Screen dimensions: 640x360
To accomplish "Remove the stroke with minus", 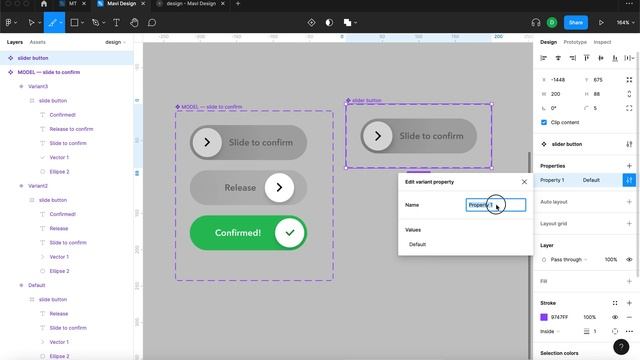I will tap(629, 317).
